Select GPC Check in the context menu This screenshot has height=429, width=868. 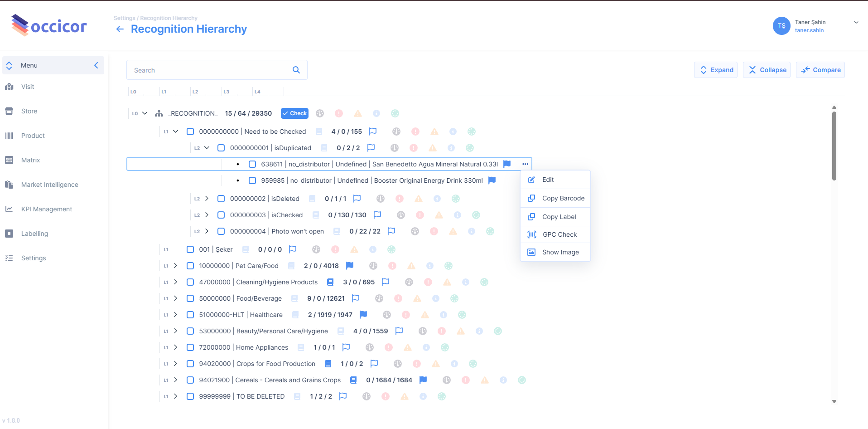[559, 234]
